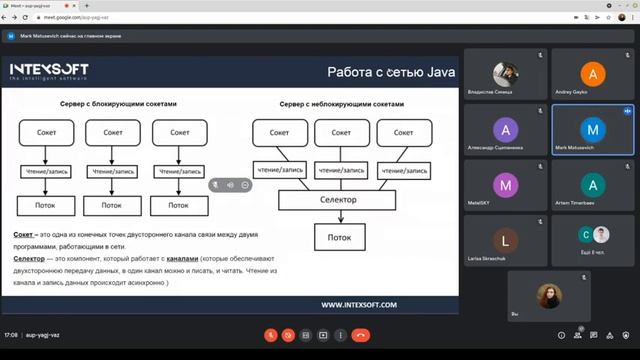Select the MetalSKY participant tile
640x360 pixels.
[505, 185]
